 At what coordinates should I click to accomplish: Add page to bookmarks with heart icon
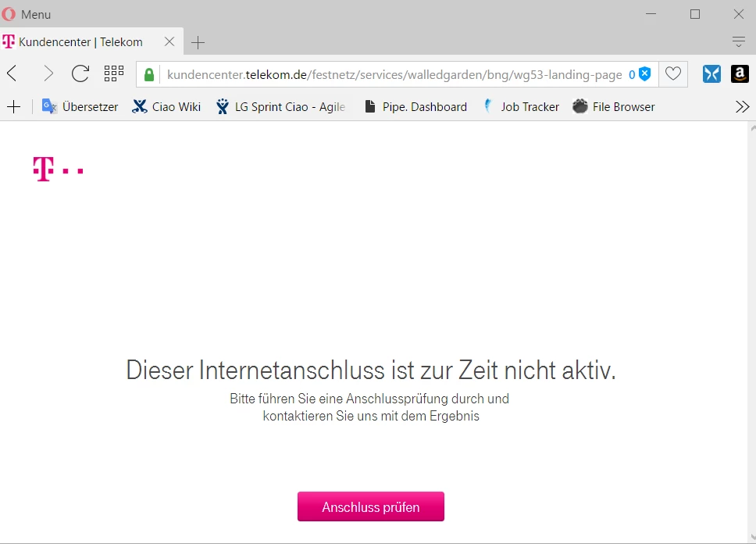(673, 73)
